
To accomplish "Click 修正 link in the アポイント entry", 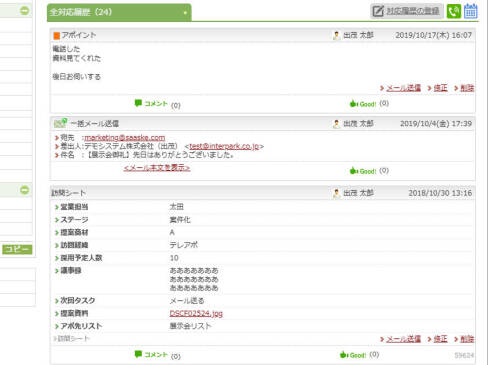I will pos(440,88).
